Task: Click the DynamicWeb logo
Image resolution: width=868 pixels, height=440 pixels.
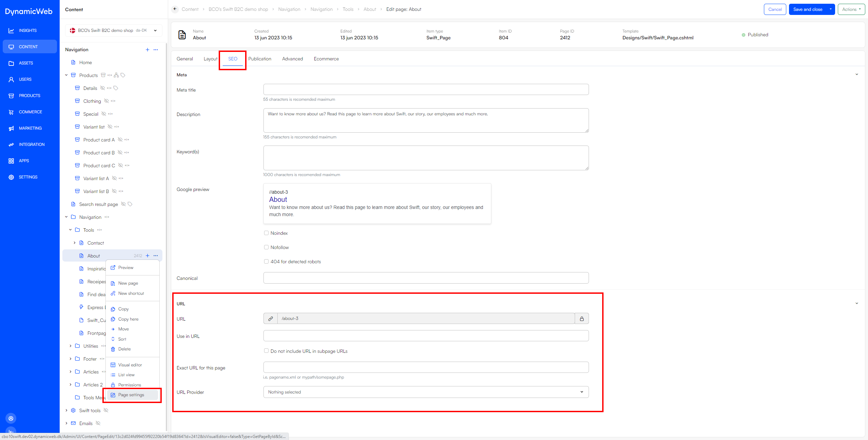Action: point(29,11)
